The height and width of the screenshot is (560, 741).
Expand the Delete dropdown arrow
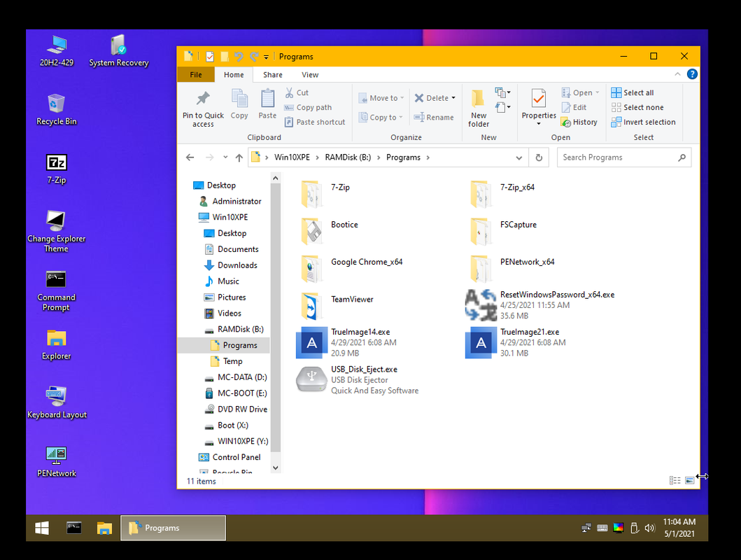(453, 98)
